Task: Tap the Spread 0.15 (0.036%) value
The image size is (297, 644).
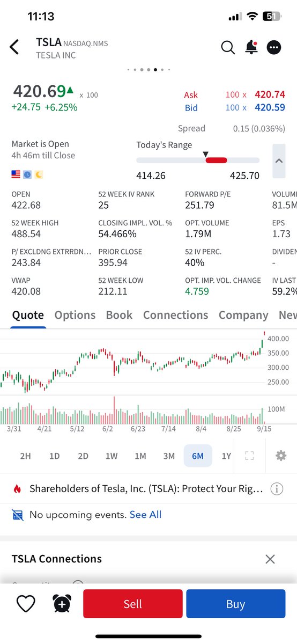Action: point(259,128)
